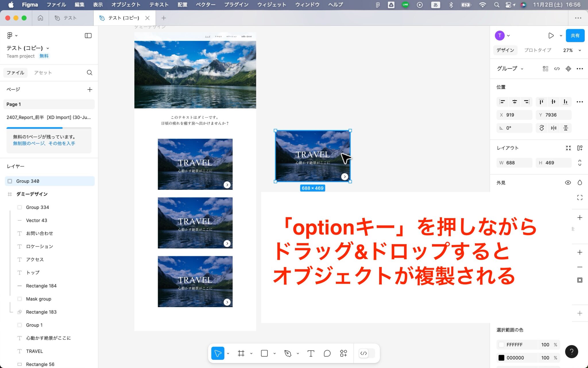Click the black 000000 color swatch

[x=501, y=358]
